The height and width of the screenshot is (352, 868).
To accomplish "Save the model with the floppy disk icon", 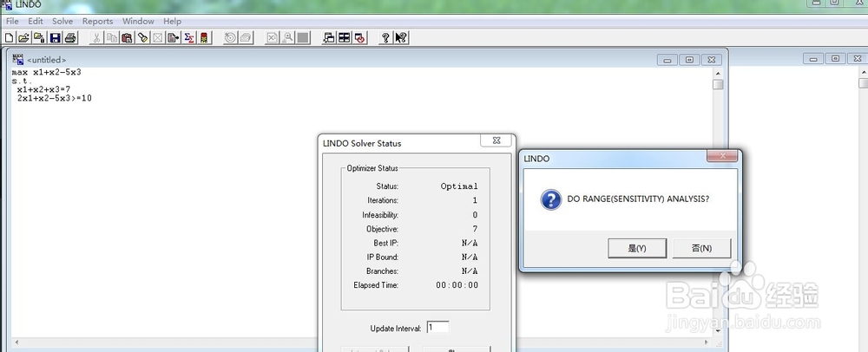I will (x=55, y=37).
